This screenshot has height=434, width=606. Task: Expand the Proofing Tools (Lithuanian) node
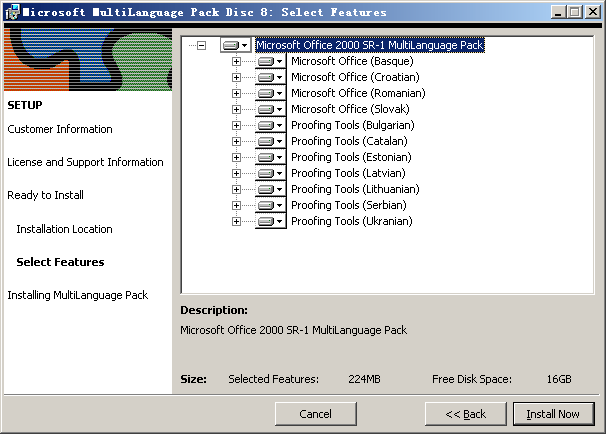tap(237, 190)
